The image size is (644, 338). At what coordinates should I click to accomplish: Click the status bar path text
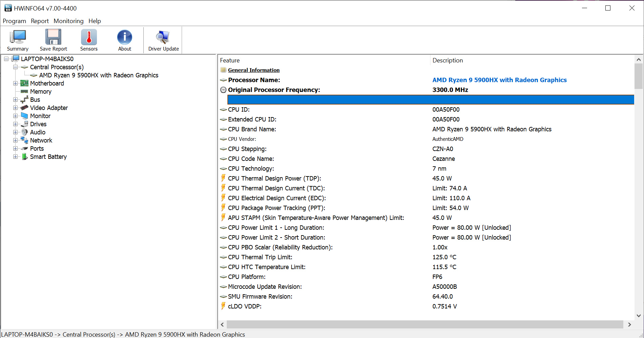pos(123,334)
